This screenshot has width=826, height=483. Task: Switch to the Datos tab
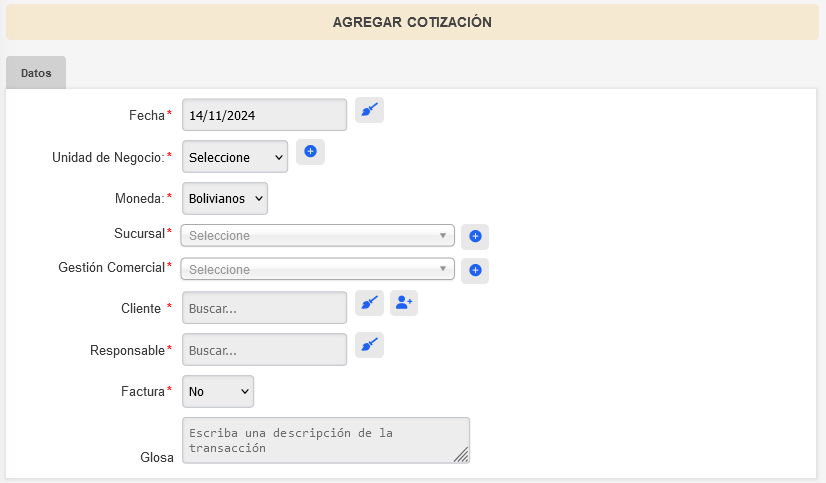tap(36, 73)
